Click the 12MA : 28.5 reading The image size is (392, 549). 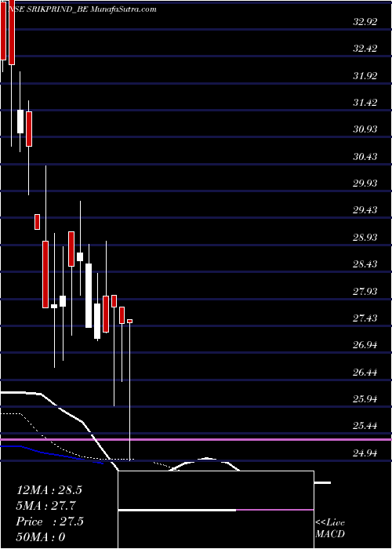click(49, 490)
